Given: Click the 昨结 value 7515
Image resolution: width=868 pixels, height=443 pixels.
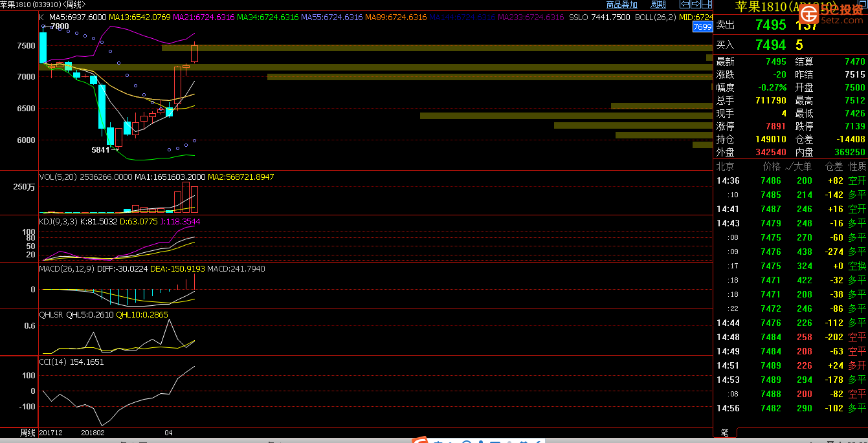Looking at the screenshot, I should point(854,74).
